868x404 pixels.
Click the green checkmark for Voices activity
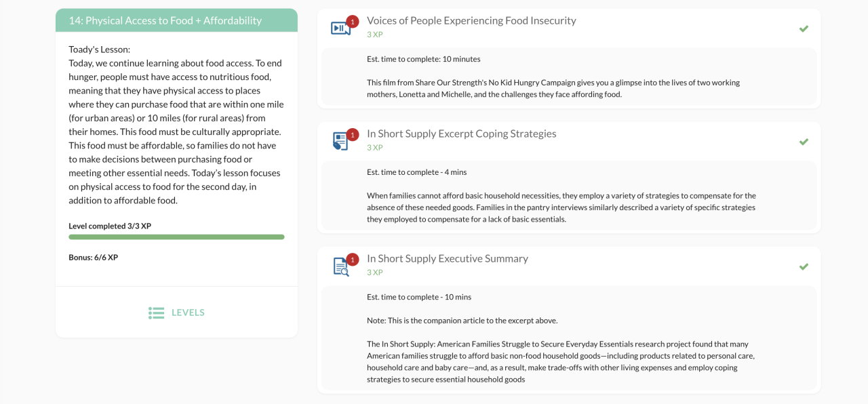click(804, 28)
